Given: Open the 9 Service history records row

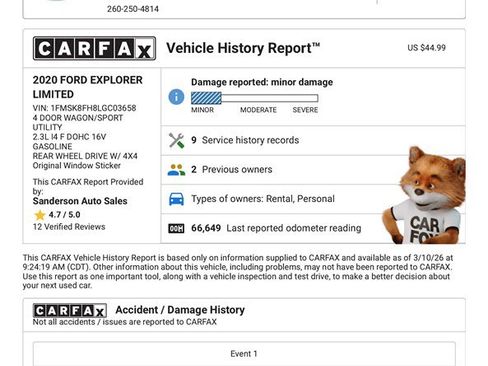Looking at the screenshot, I should (x=313, y=140).
